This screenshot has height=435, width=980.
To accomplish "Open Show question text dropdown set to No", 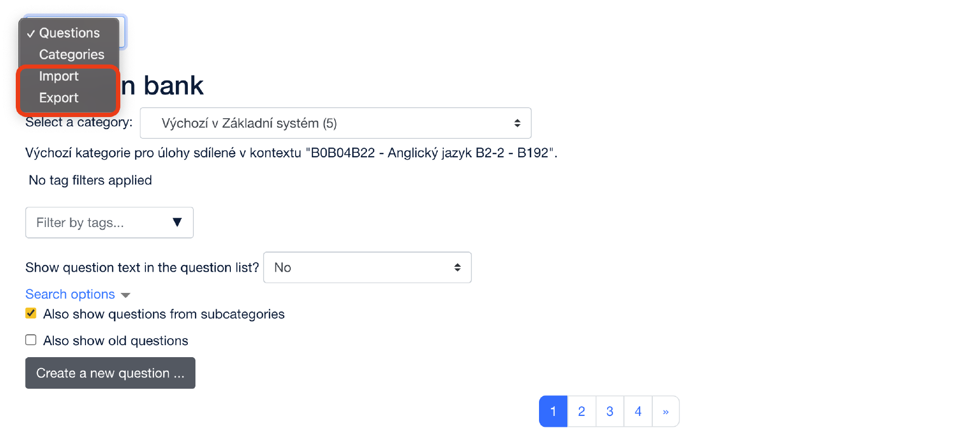I will 367,267.
